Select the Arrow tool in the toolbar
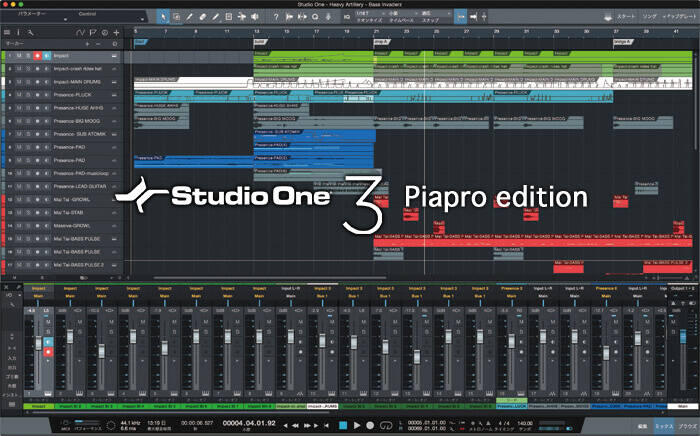The height and width of the screenshot is (436, 700). point(163,17)
